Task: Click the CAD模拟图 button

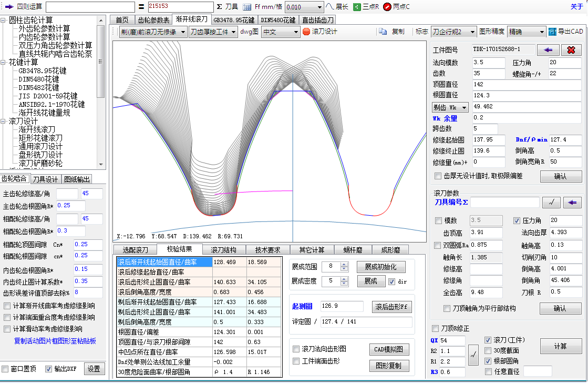Action: (x=389, y=349)
